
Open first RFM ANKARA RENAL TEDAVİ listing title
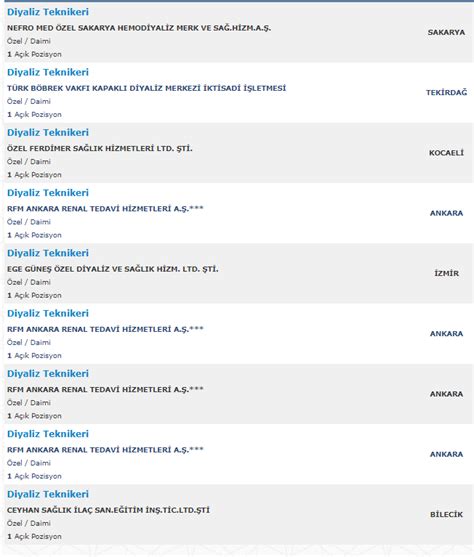point(48,193)
